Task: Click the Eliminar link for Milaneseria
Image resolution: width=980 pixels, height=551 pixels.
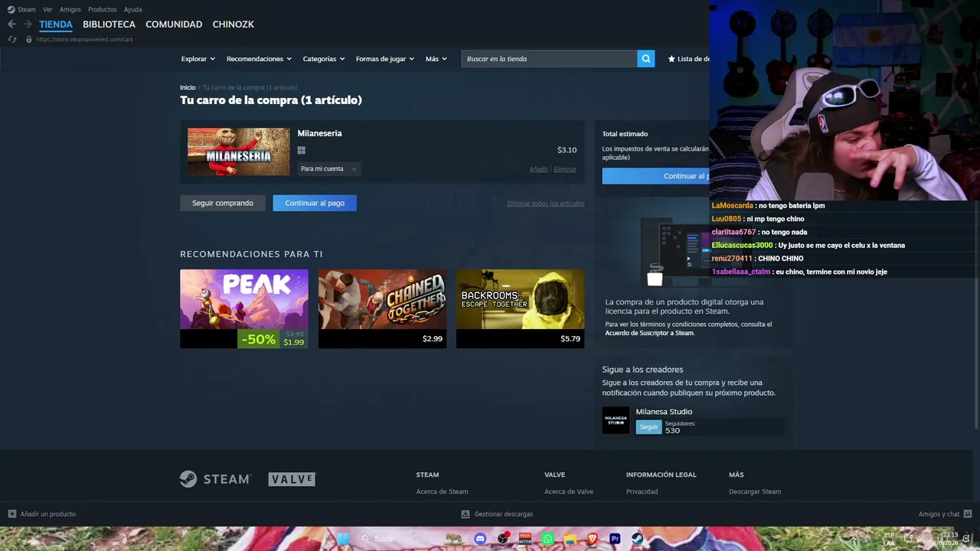Action: pos(565,169)
